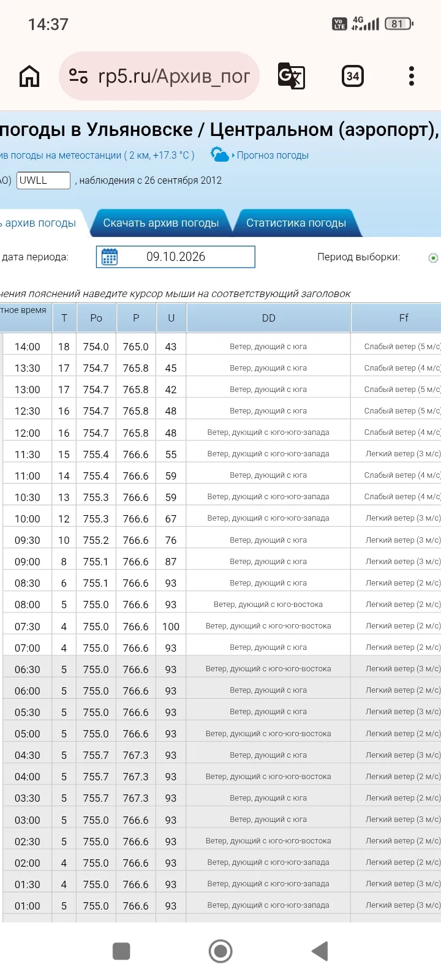441x980 pixels.
Task: Click the date field 09.10.2026
Action: (x=176, y=257)
